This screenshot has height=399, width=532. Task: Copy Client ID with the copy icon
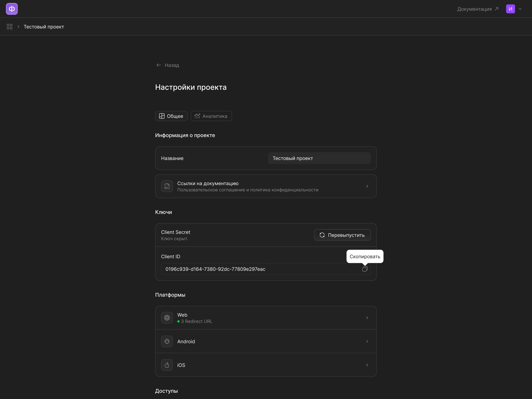[365, 269]
